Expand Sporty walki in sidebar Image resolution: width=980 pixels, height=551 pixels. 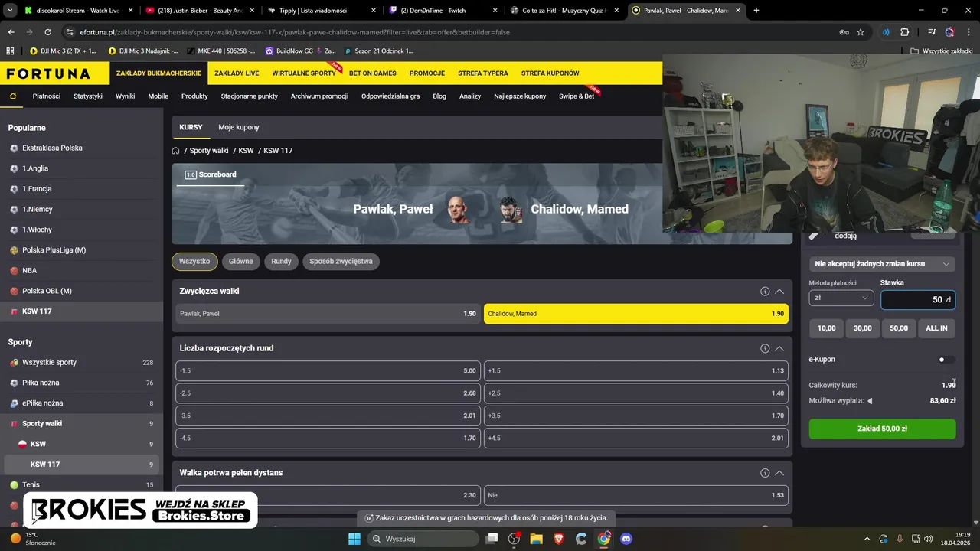(x=80, y=423)
